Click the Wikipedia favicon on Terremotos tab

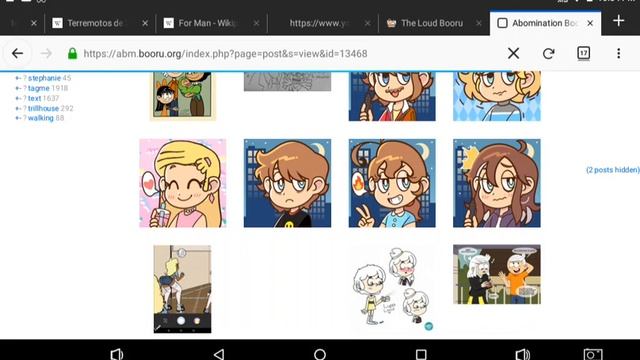point(58,23)
